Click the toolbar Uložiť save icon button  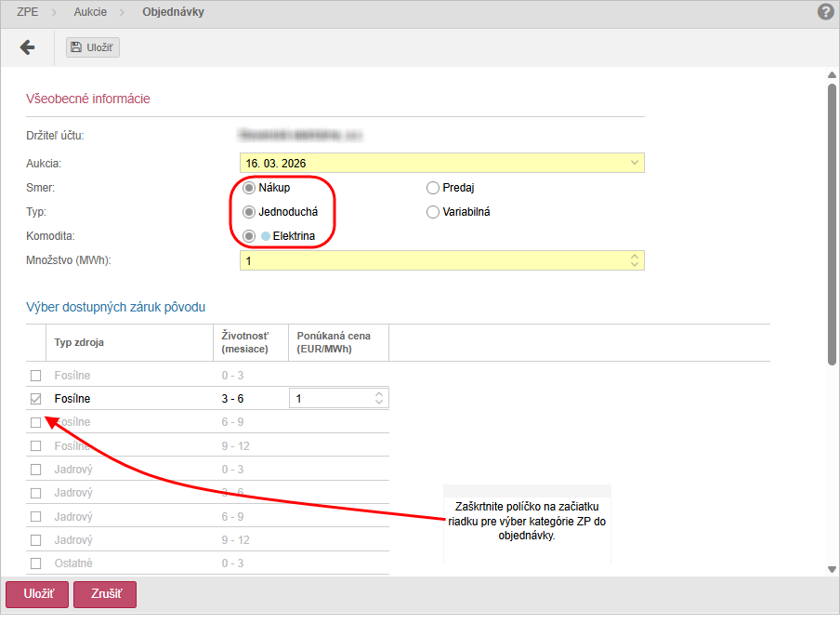[93, 47]
